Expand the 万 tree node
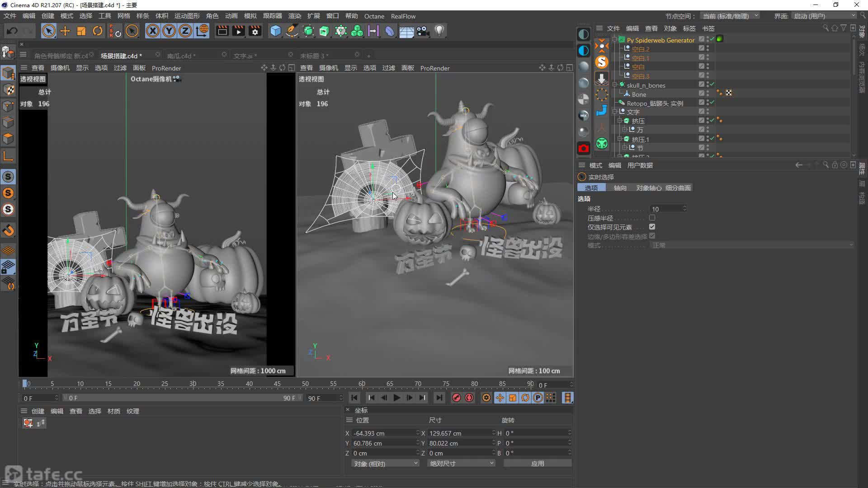The width and height of the screenshot is (868, 488). point(624,129)
